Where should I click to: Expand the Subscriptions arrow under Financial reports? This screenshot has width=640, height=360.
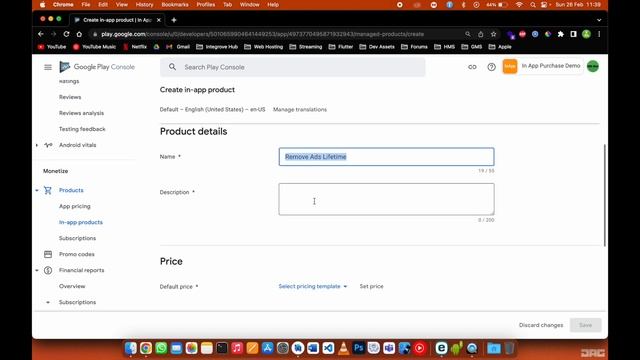[x=48, y=302]
